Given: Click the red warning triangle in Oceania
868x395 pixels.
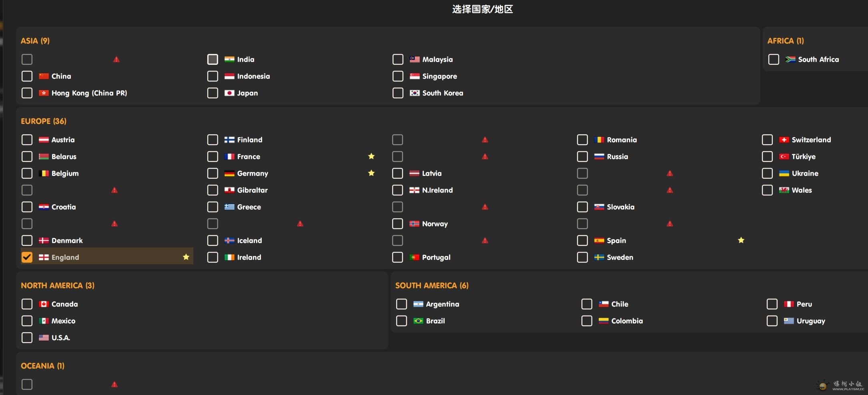Looking at the screenshot, I should coord(114,384).
